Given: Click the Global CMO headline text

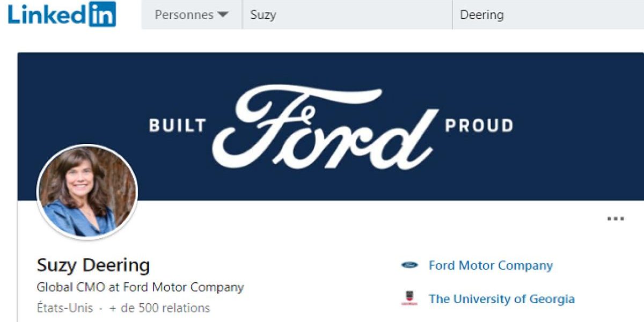Looking at the screenshot, I should click(140, 287).
